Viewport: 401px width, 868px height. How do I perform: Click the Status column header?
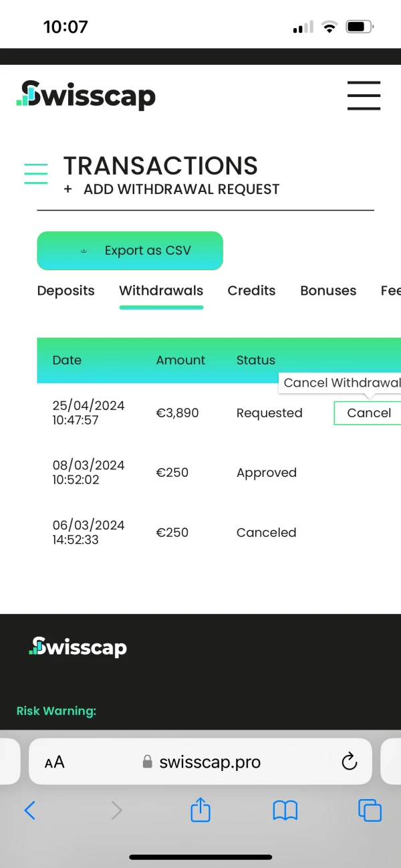pos(255,360)
